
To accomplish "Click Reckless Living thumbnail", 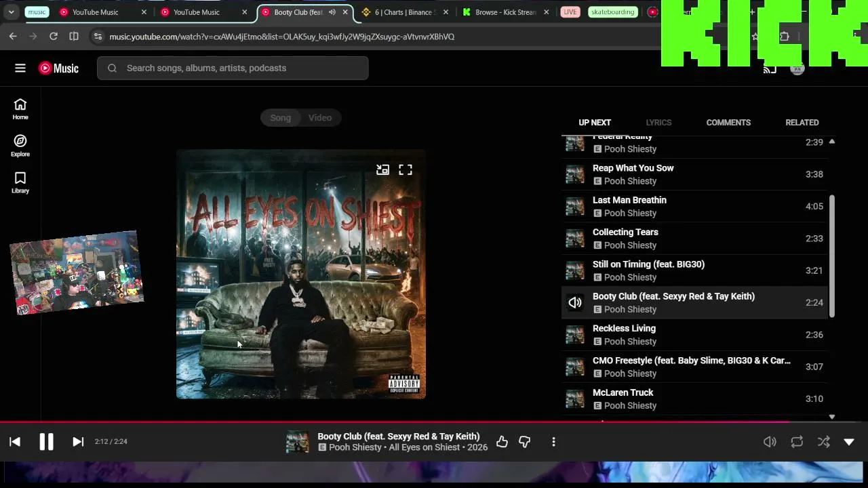I will [x=575, y=335].
